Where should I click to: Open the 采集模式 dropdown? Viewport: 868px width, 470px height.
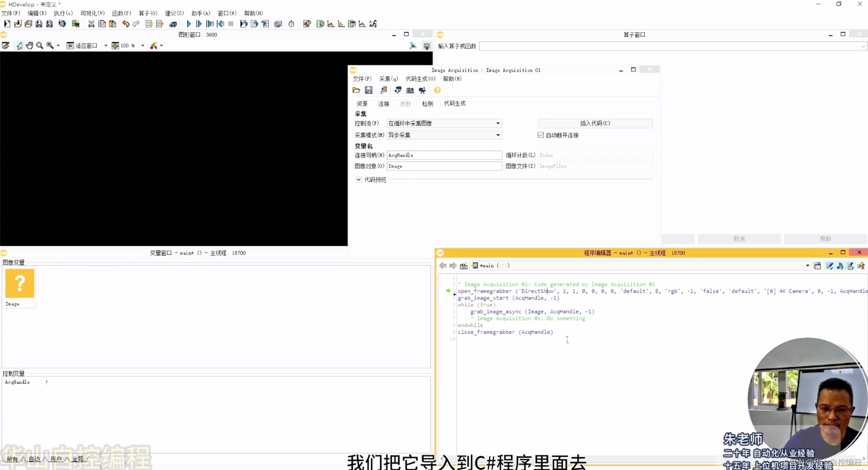pyautogui.click(x=498, y=135)
